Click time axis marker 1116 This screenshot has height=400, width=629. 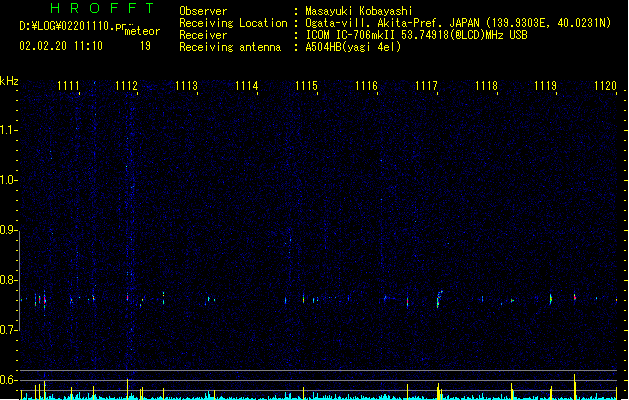point(366,86)
